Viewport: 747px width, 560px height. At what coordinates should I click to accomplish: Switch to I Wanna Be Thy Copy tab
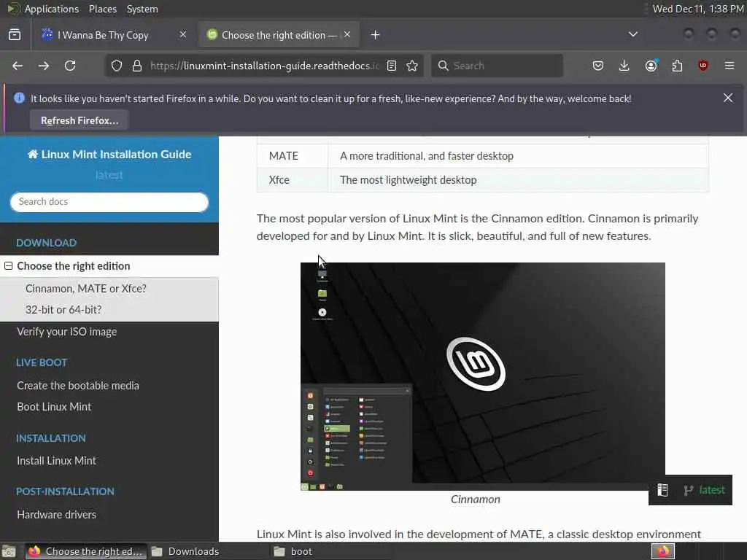click(102, 35)
